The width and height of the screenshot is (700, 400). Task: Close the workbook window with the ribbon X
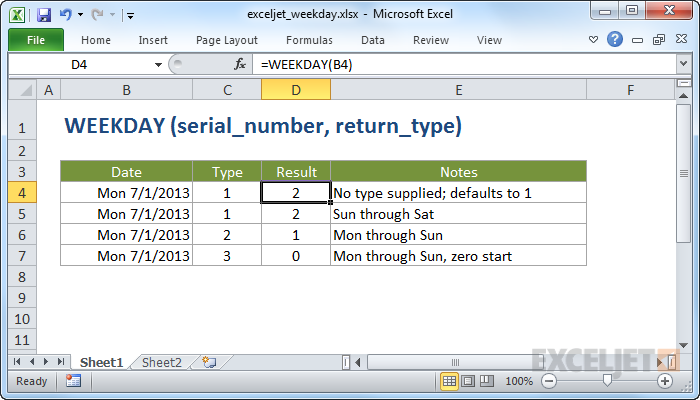(681, 39)
